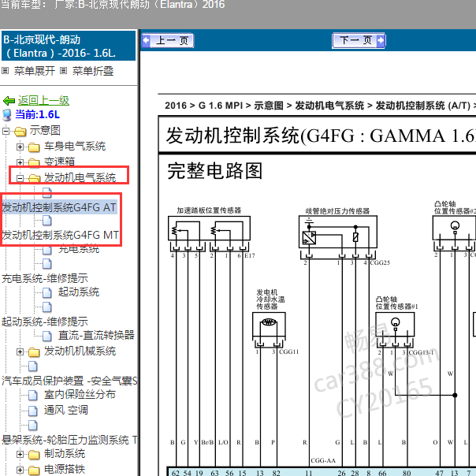Click the 制动系统 folder icon
The width and height of the screenshot is (476, 476).
[34, 455]
